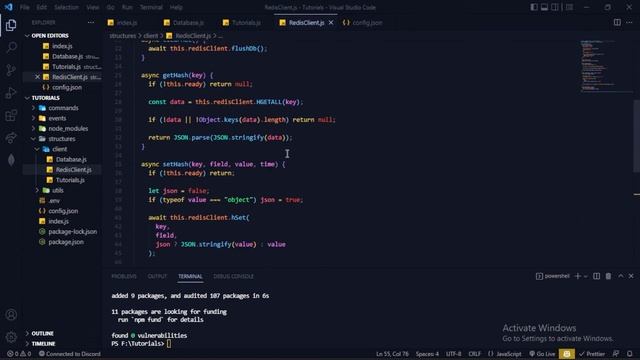Click the feedback icon in status bar
Screen dimensions: 640x360
pyautogui.click(x=616, y=353)
